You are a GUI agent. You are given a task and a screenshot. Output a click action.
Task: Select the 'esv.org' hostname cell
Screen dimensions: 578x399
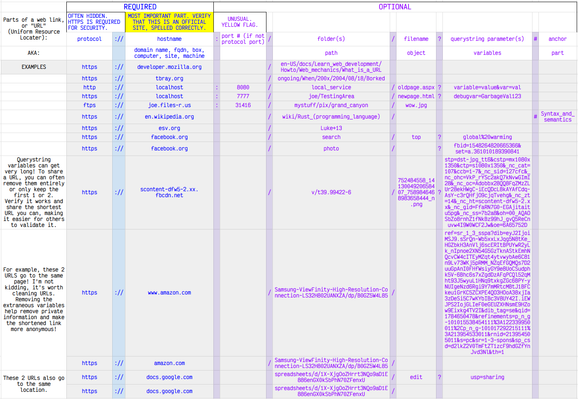169,128
